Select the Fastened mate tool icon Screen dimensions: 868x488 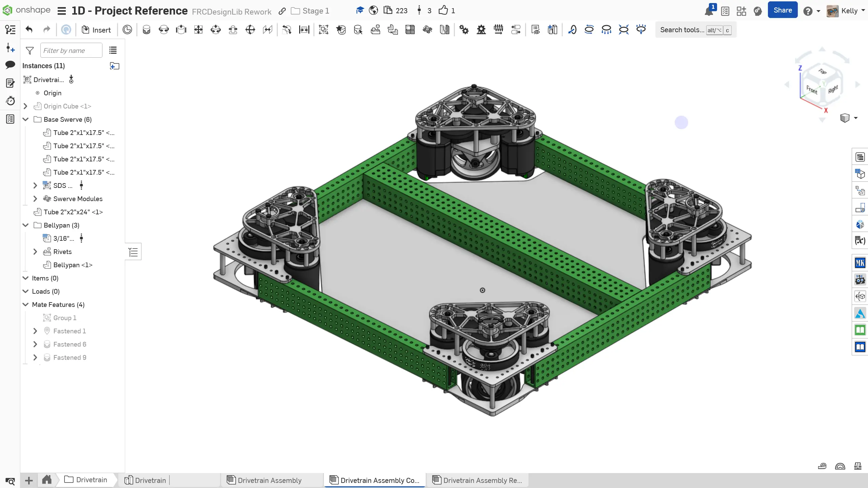click(146, 30)
